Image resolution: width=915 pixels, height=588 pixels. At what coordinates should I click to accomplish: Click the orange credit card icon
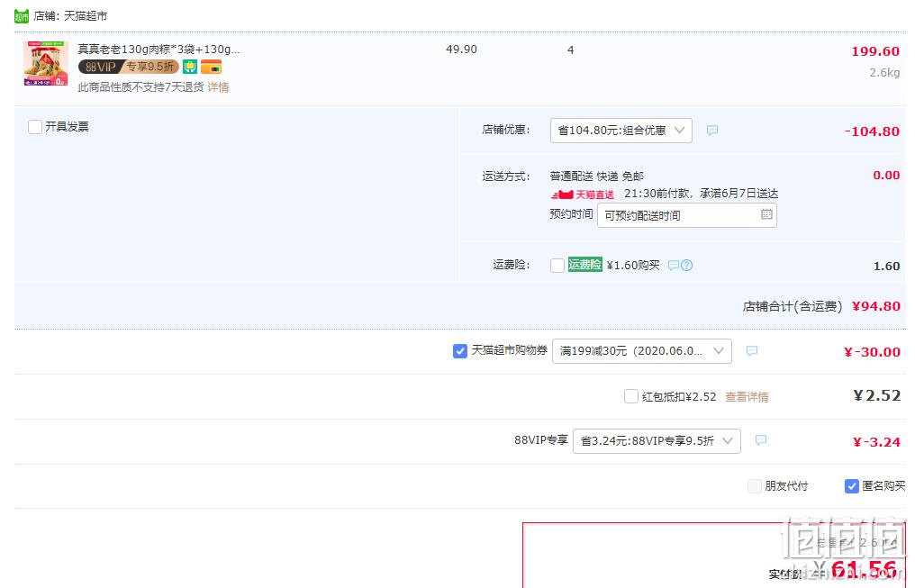pyautogui.click(x=211, y=67)
